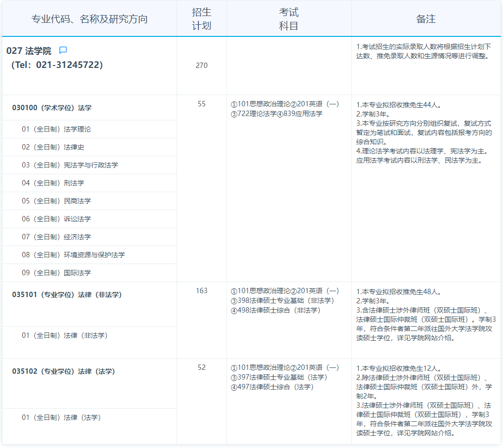Screen dimensions: 503x448
Task: Click direction 05 民商法学
Action: click(x=56, y=201)
